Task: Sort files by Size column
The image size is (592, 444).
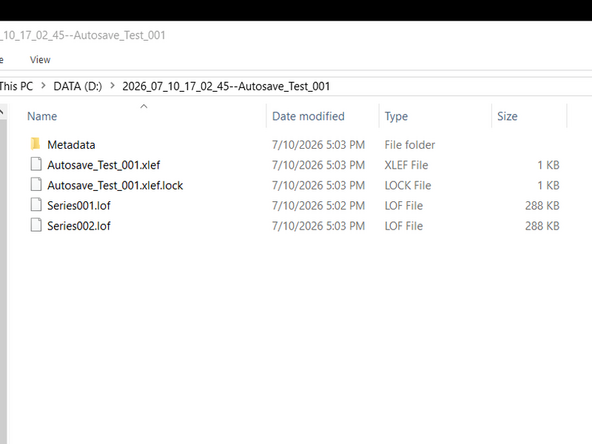Action: pyautogui.click(x=507, y=116)
